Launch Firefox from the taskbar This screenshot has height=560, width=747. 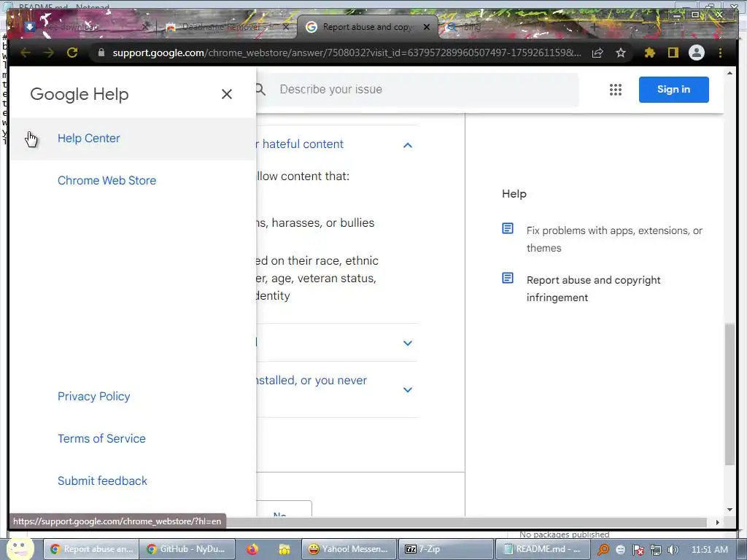(252, 550)
